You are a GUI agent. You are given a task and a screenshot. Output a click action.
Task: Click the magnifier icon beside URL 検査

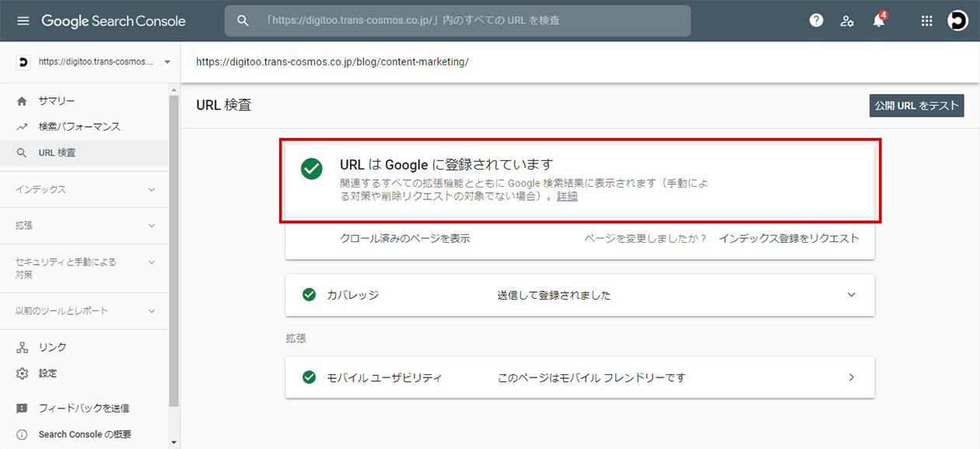tap(22, 153)
